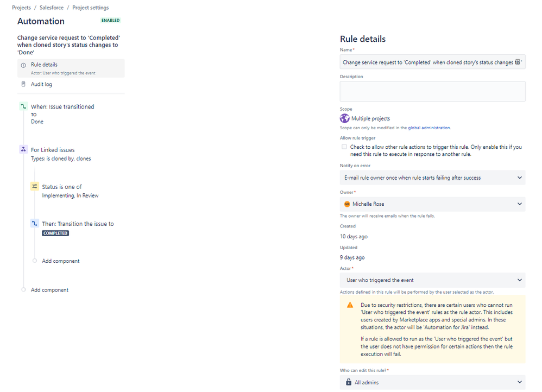This screenshot has width=542, height=392.
Task: Click the 'Due to security restrictions' warning paragraph
Action: pos(437,316)
